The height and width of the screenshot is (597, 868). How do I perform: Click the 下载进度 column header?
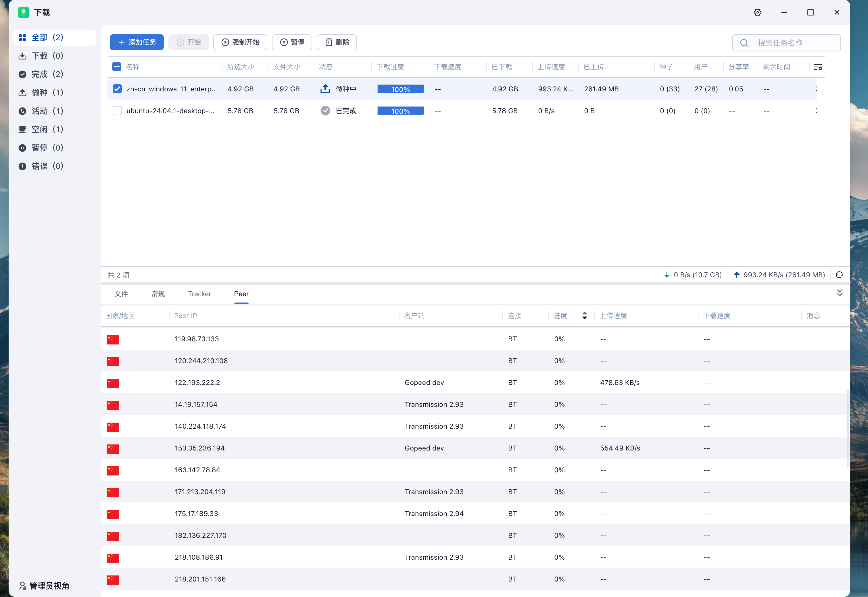tap(390, 67)
